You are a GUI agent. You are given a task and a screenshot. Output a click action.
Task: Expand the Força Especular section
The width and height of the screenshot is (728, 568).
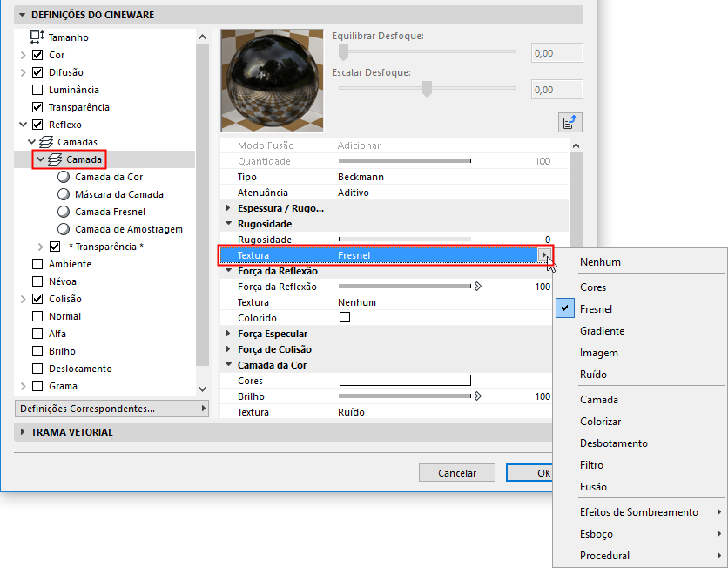click(x=226, y=334)
